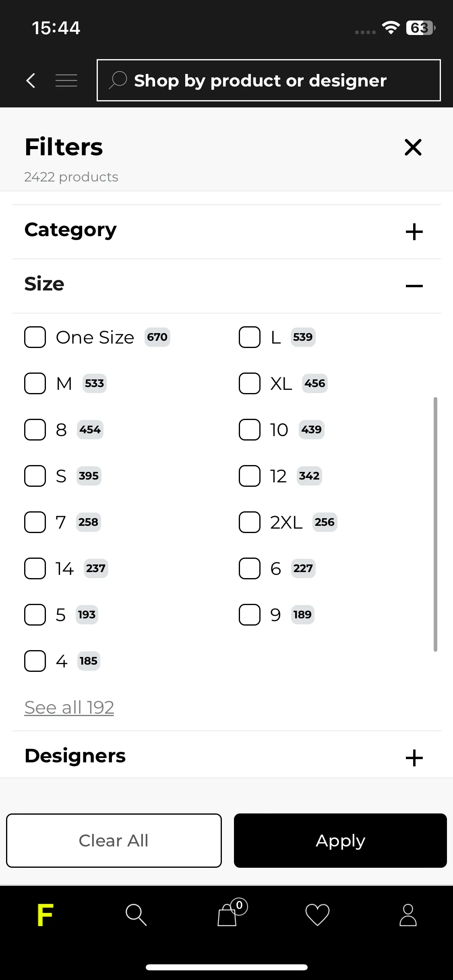Select the XL size checkbox

tap(250, 383)
